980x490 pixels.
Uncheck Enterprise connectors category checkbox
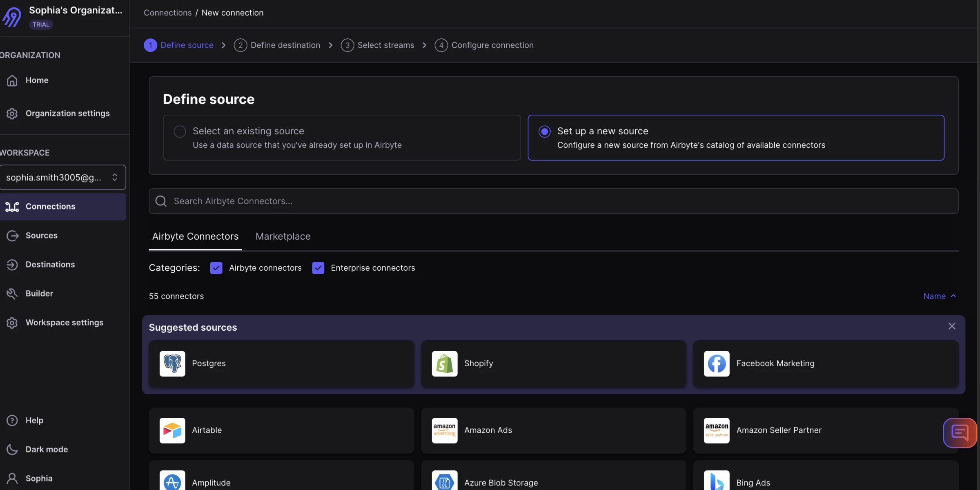point(318,268)
